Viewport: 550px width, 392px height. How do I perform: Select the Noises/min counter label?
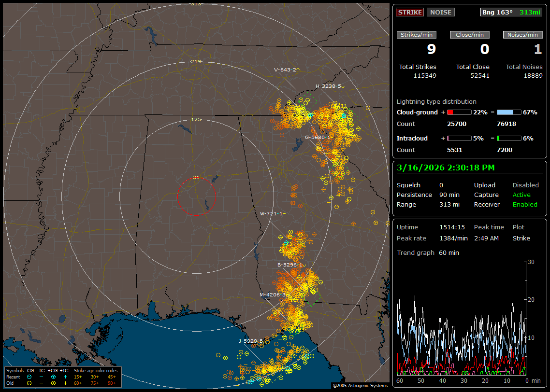click(522, 35)
